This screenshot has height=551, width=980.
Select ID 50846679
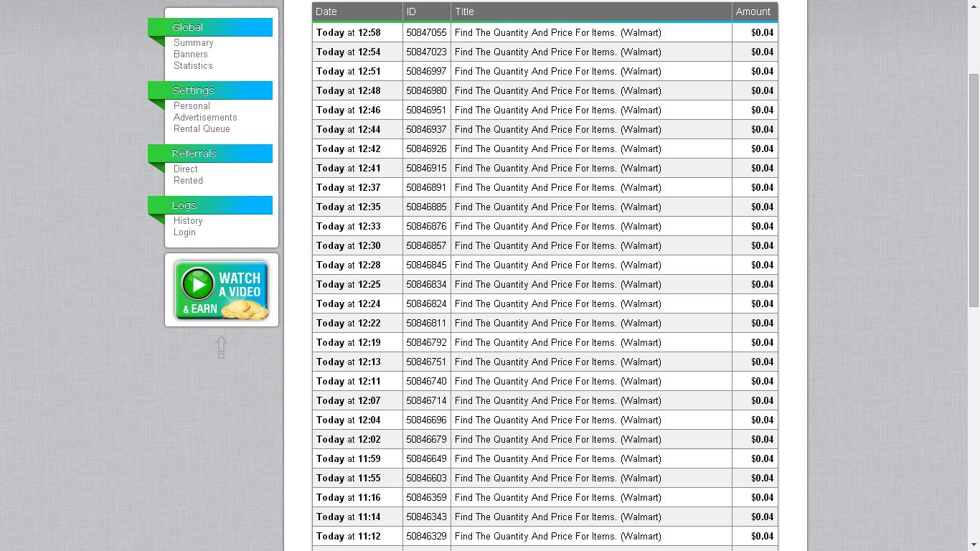[426, 439]
